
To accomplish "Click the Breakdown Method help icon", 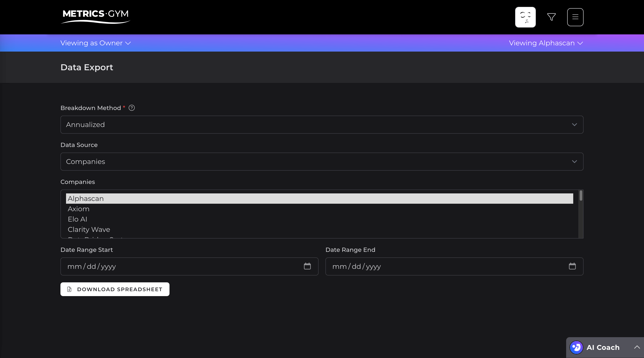I will click(x=131, y=108).
